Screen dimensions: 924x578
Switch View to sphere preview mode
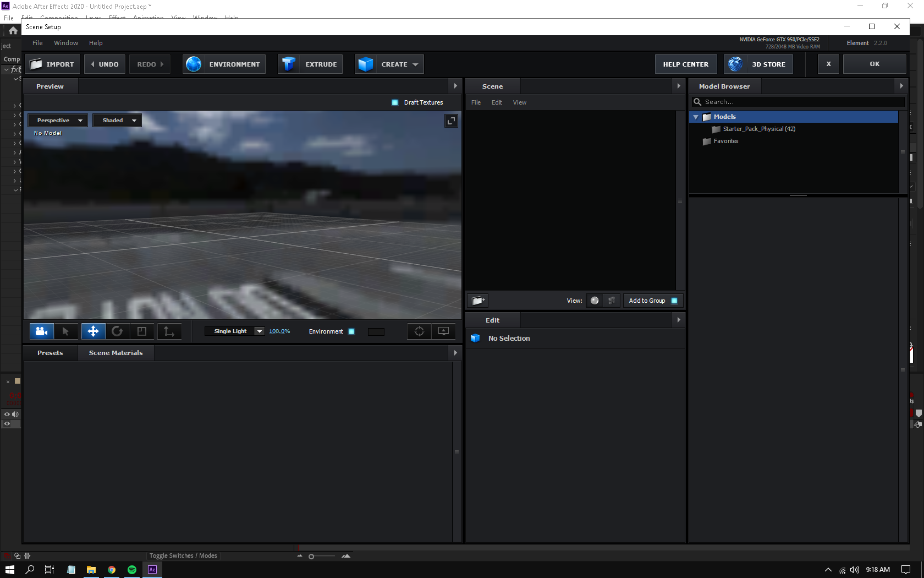point(595,301)
